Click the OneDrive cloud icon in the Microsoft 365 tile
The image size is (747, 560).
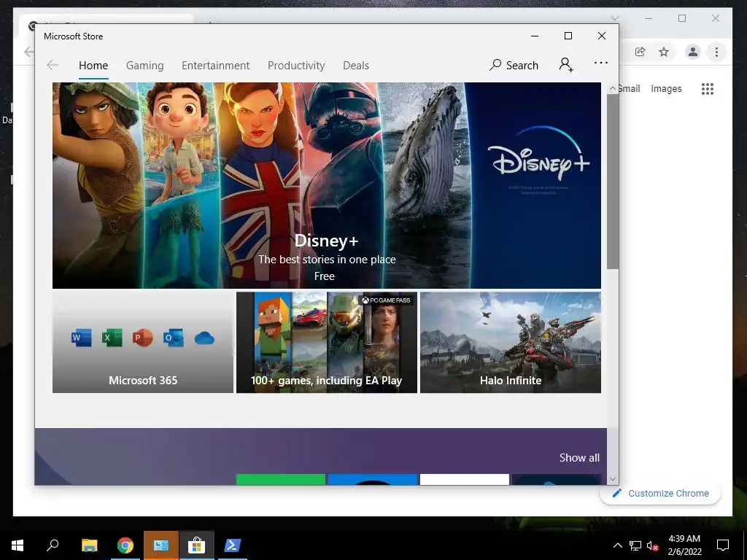pos(204,338)
